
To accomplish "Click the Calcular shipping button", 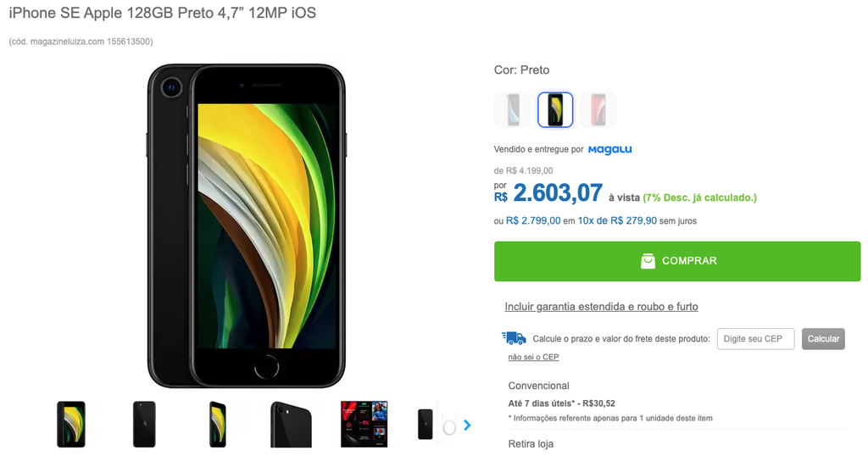I will click(823, 339).
